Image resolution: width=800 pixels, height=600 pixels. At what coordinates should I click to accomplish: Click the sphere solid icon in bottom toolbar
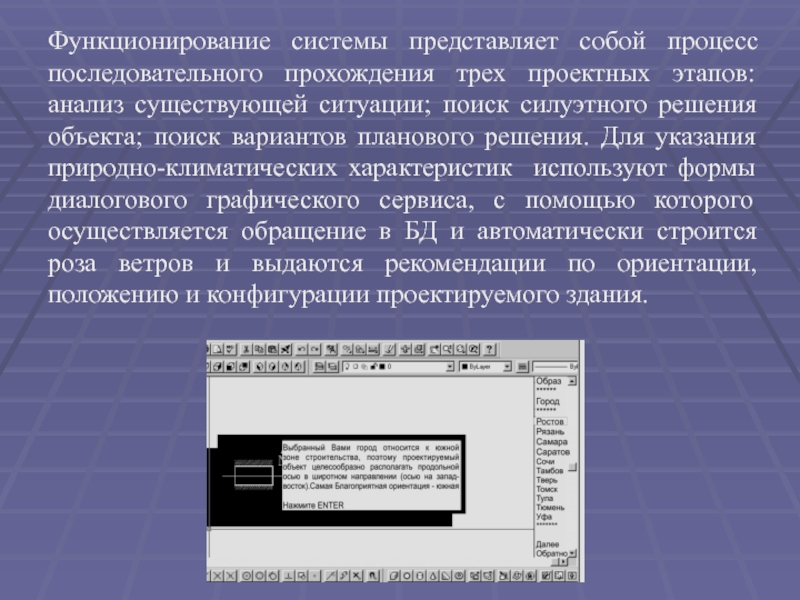[x=407, y=576]
